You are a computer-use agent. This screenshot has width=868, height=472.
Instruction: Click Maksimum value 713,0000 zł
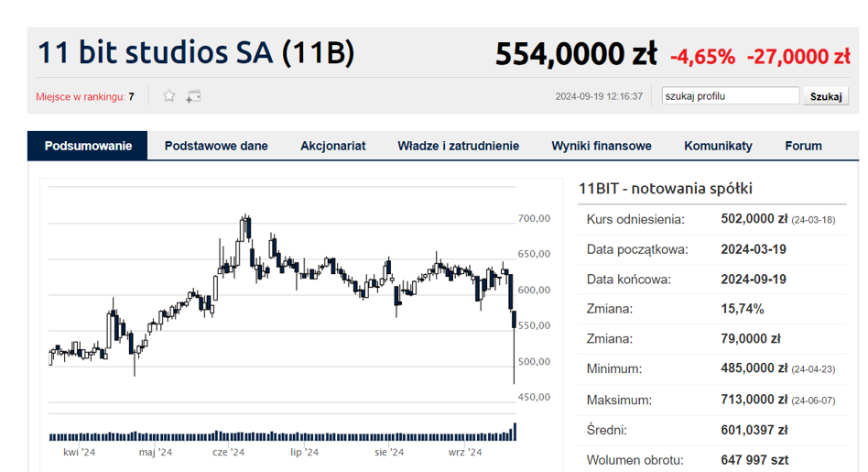(754, 400)
